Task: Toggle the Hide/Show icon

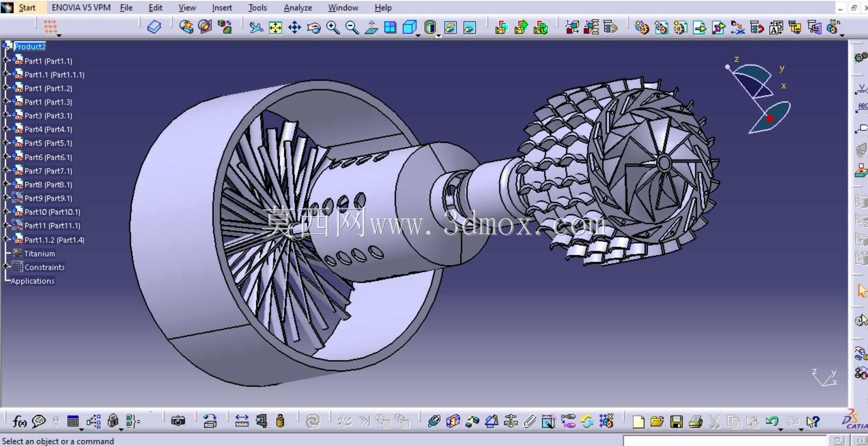Action: [450, 28]
